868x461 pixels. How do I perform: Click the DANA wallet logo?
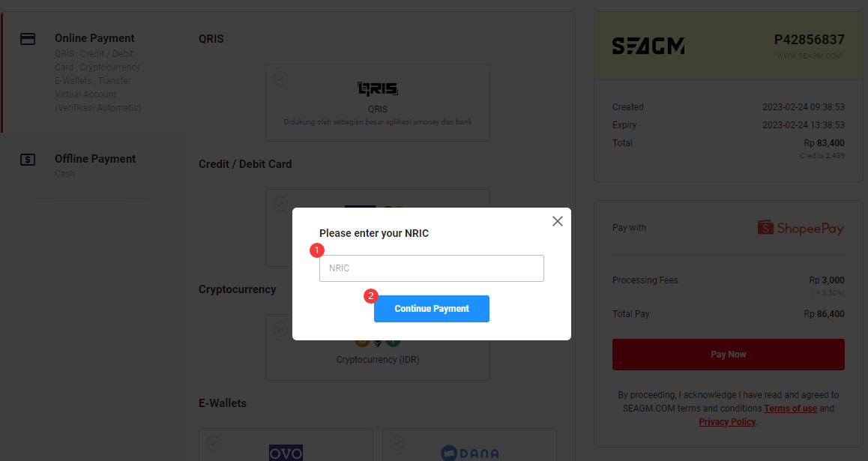(469, 454)
